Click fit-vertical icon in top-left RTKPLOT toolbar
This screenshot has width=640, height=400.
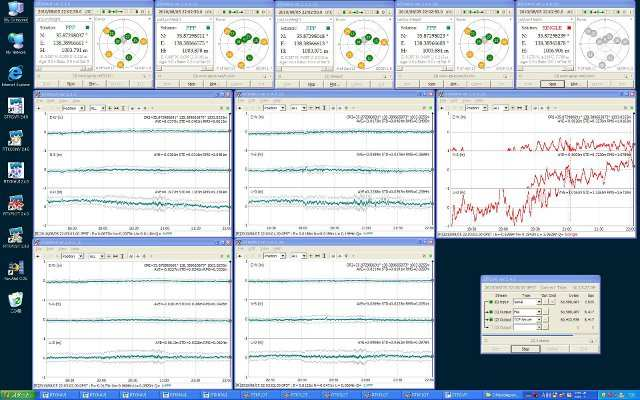click(123, 108)
